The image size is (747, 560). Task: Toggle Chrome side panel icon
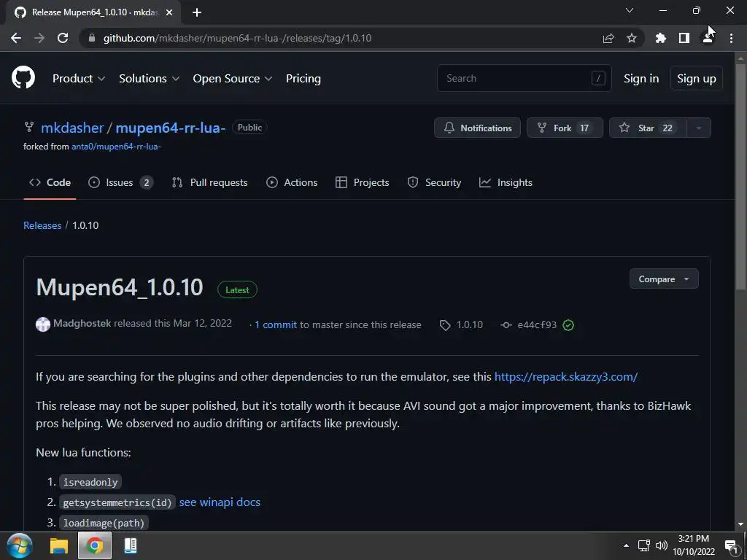[684, 38]
